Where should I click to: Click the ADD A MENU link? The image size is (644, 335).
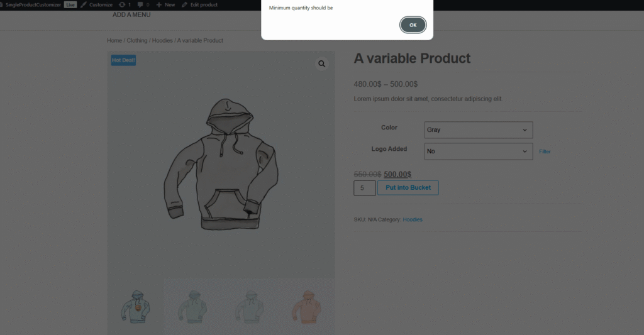(131, 14)
